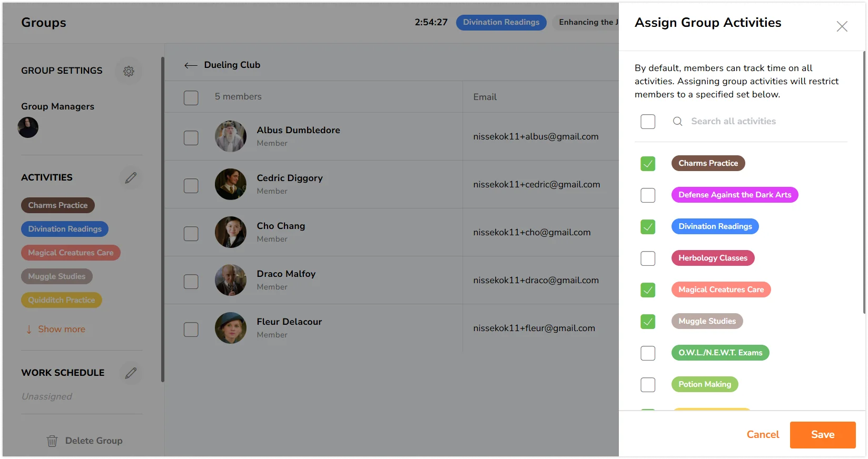Viewport: 868px width, 459px height.
Task: Click the sidebar vertical scrollbar
Action: coord(163,219)
